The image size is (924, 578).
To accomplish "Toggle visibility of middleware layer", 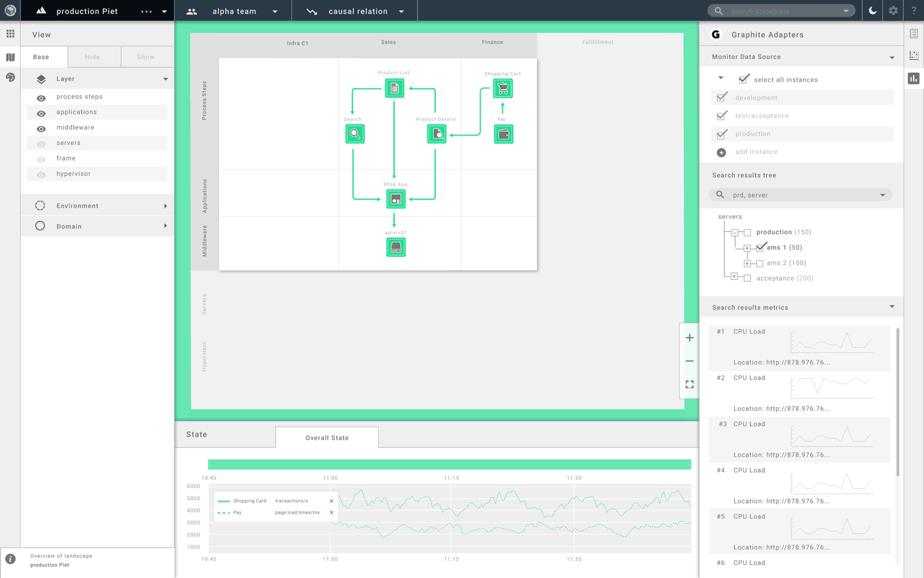I will 41,128.
